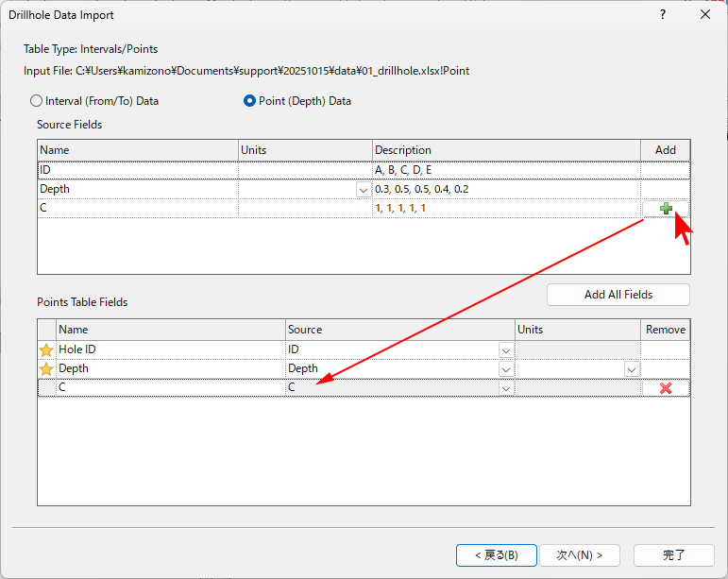Proceed with the 次へ(N) button
Viewport: 728px width, 579px height.
point(579,554)
